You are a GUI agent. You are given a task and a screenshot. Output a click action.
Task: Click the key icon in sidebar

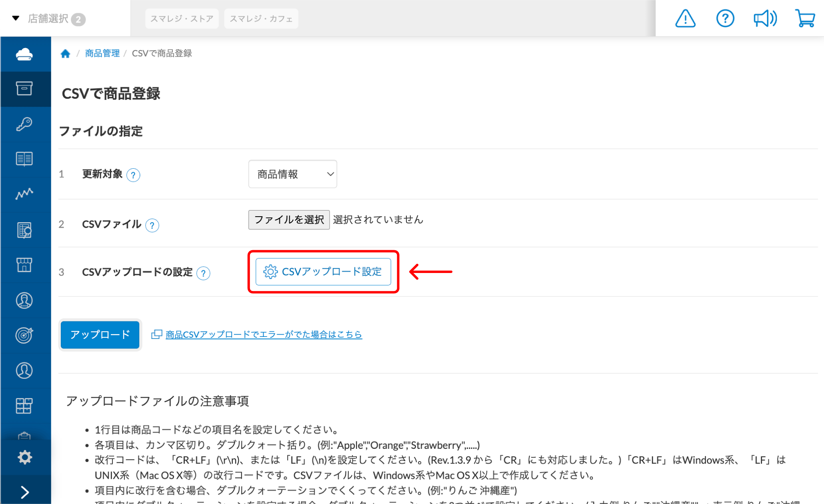24,124
